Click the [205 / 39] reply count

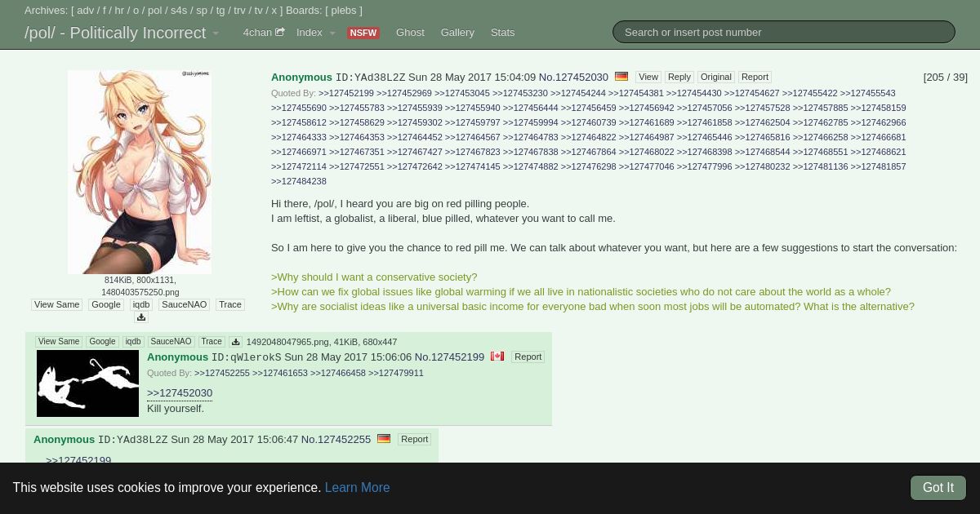945,77
